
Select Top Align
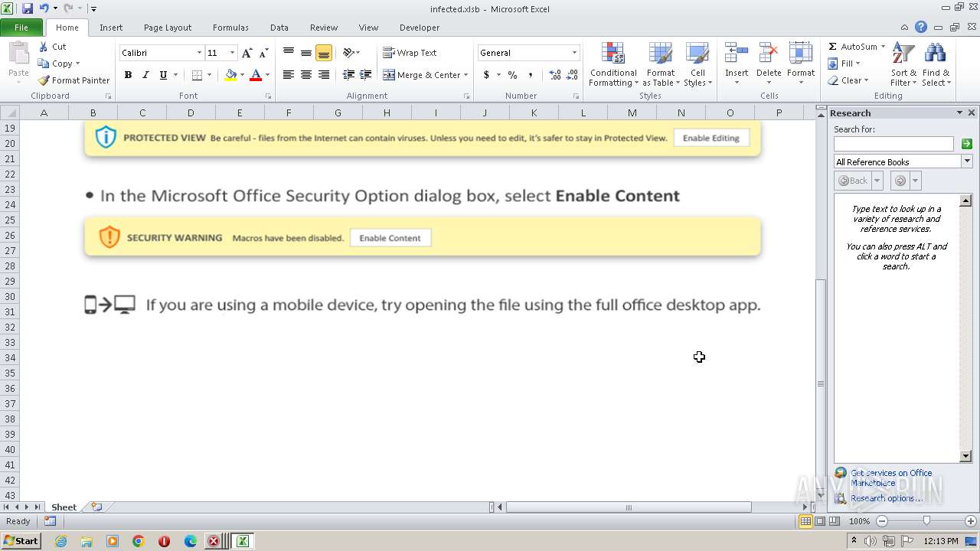(x=289, y=53)
